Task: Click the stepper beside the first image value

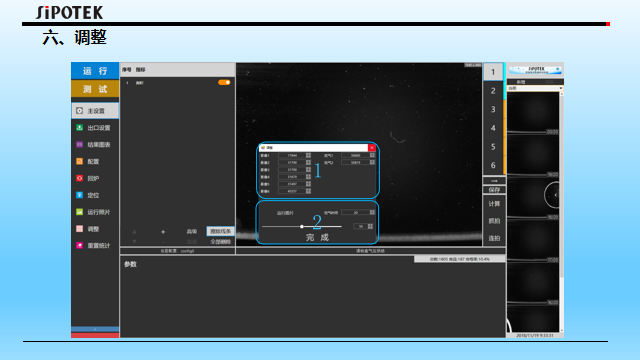Action: click(308, 156)
